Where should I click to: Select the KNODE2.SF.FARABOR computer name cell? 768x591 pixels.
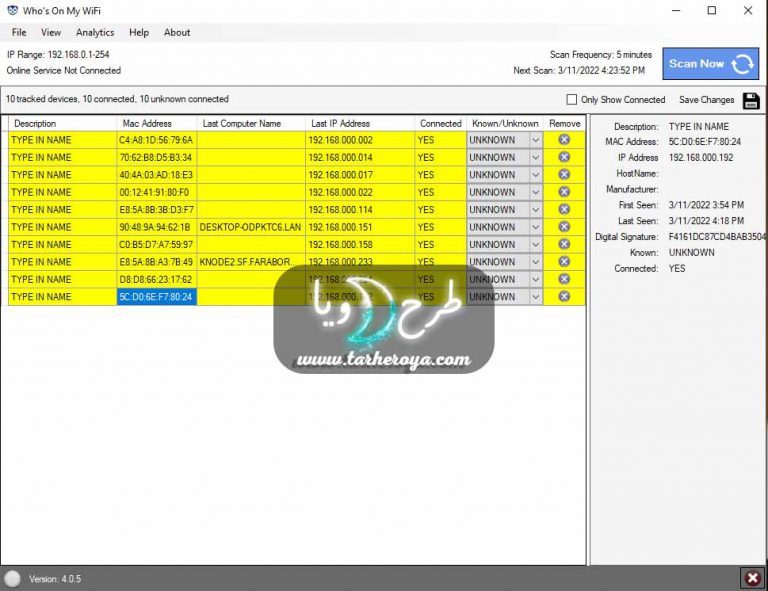click(251, 262)
